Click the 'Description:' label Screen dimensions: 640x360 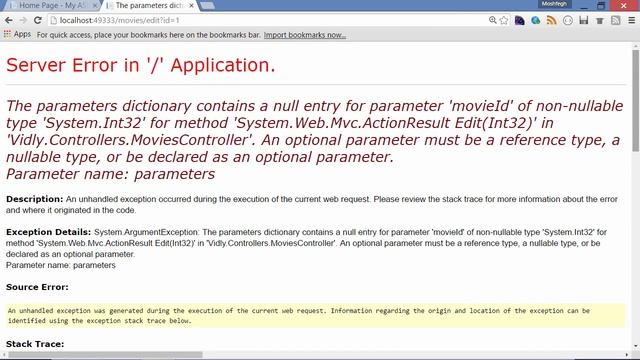tap(34, 199)
